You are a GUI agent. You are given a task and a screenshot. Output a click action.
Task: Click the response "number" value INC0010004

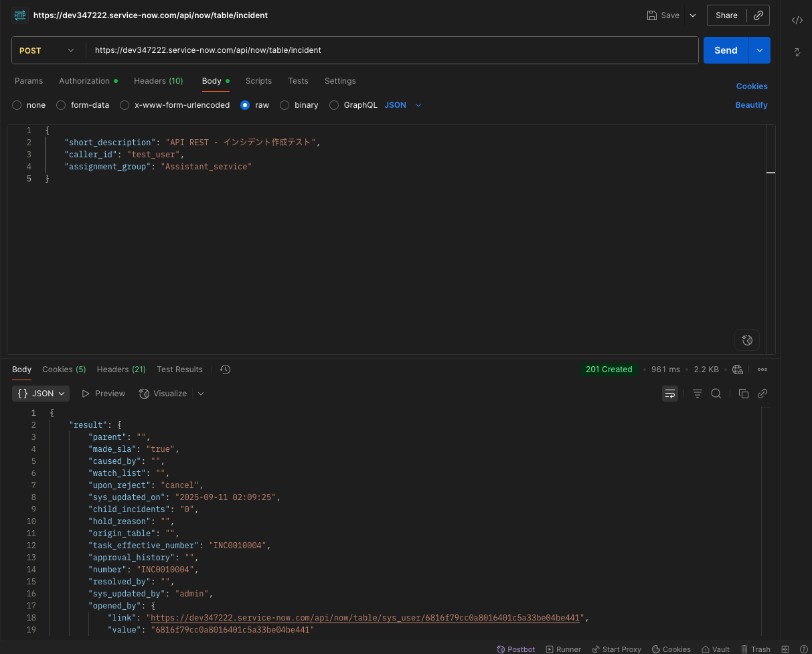tap(165, 570)
